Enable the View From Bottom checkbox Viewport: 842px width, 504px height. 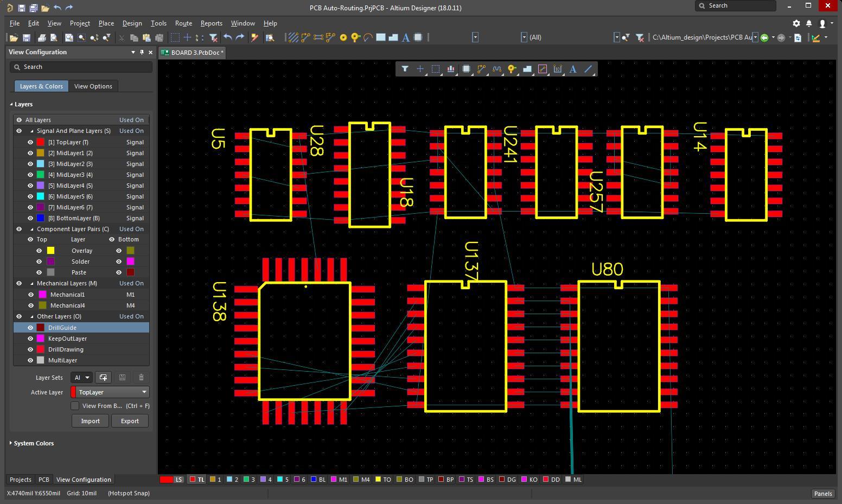click(75, 406)
